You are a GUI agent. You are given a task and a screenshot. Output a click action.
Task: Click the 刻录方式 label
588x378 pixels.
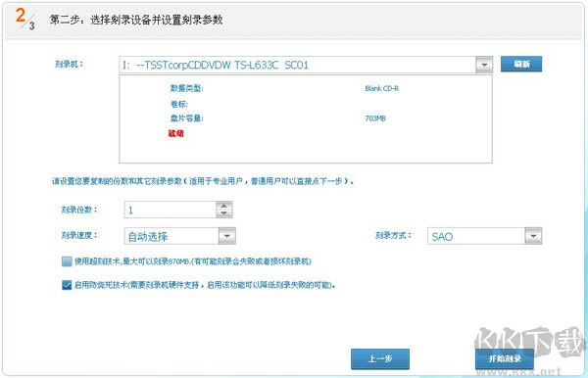pos(394,235)
